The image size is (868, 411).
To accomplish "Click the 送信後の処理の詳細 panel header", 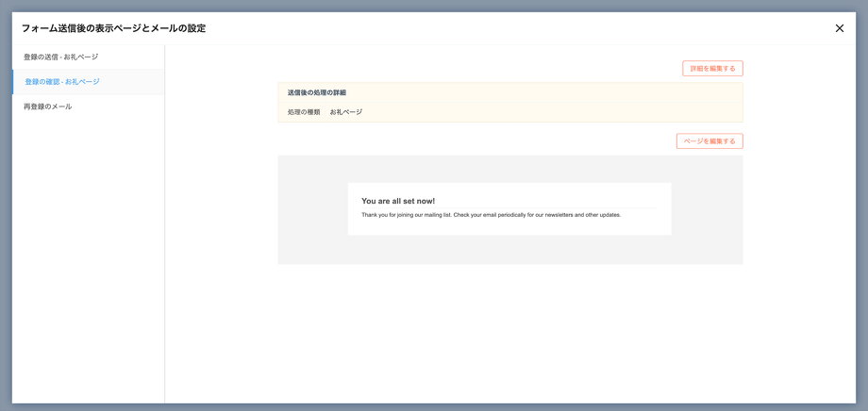I will coord(317,92).
